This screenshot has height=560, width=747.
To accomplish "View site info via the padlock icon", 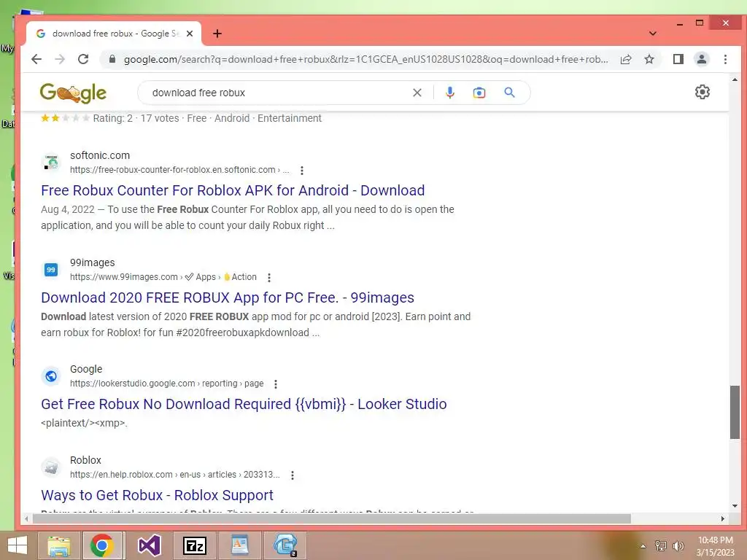I will pos(112,59).
